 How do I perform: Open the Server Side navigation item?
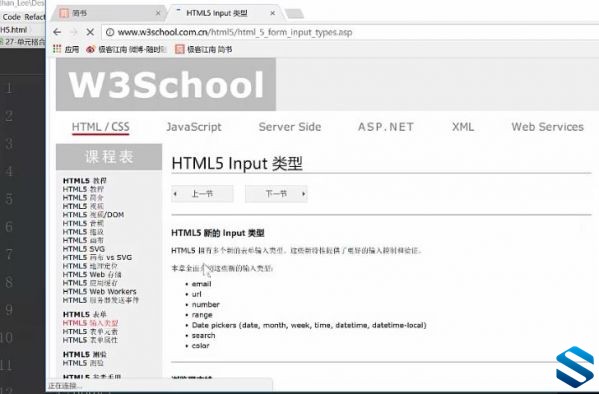pyautogui.click(x=290, y=127)
